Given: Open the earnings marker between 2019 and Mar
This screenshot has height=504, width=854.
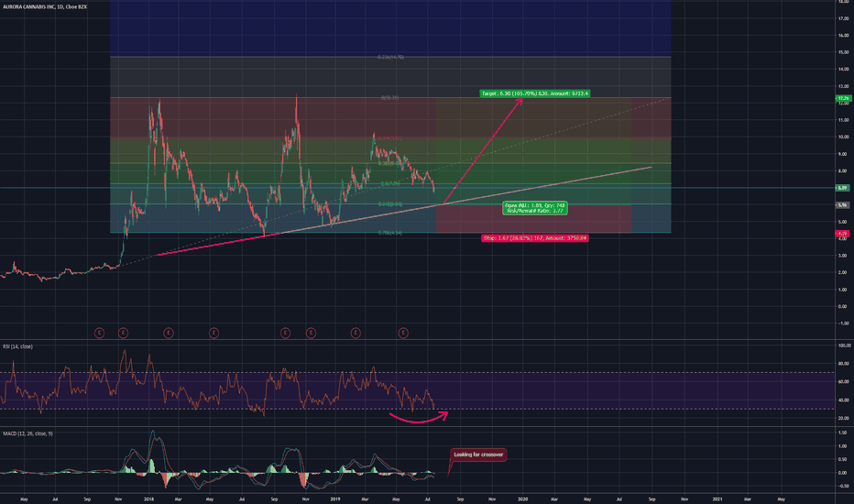Looking at the screenshot, I should click(356, 333).
